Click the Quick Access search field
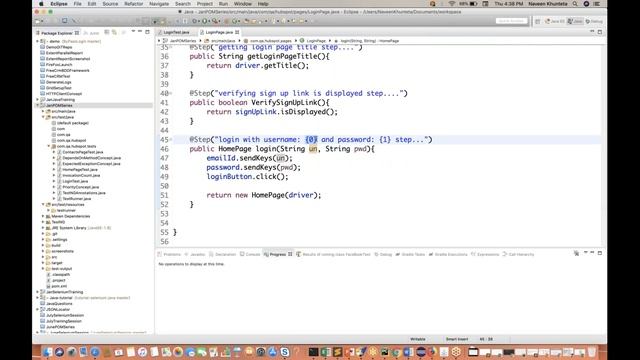Screen dimensions: 640x360 tap(512, 21)
